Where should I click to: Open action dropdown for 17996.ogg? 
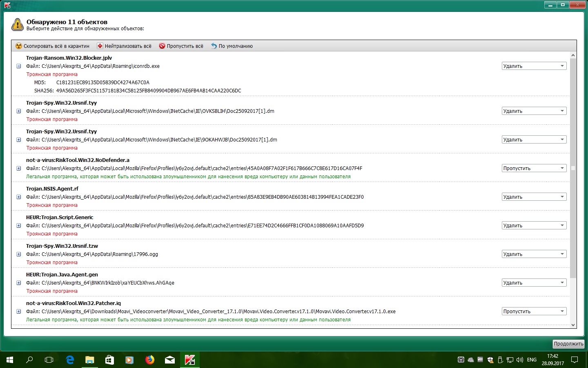click(534, 254)
